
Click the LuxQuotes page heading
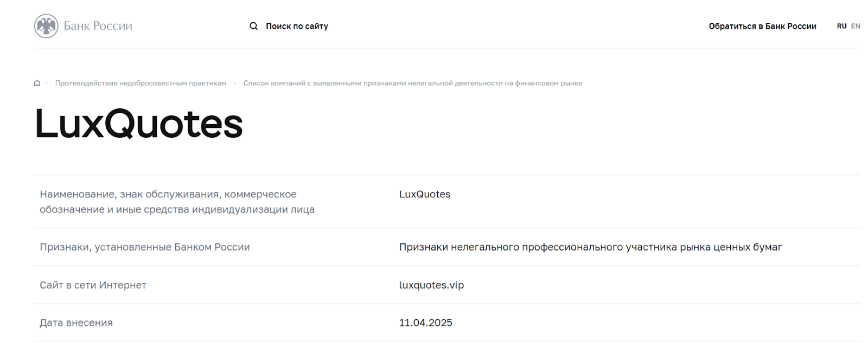(x=139, y=124)
